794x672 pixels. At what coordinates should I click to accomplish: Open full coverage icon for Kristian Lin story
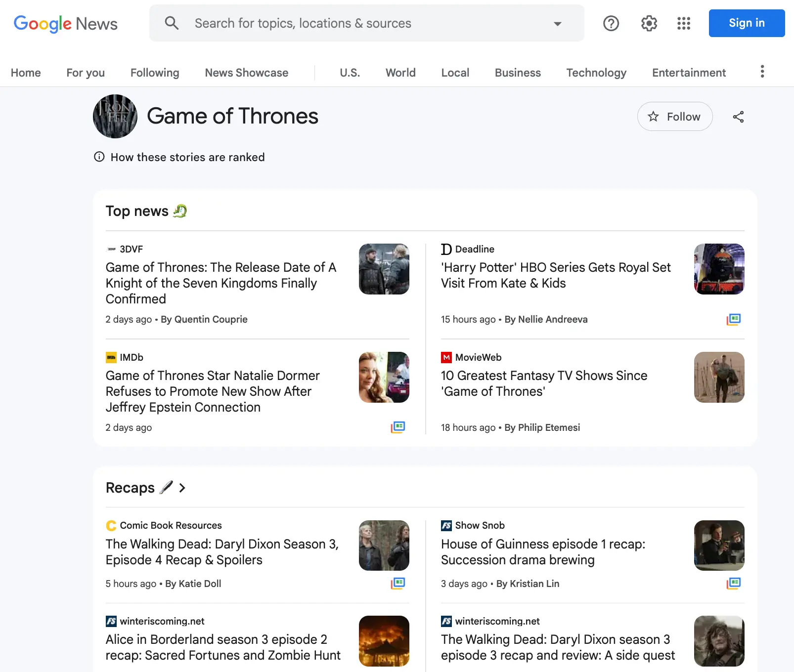[x=734, y=584]
